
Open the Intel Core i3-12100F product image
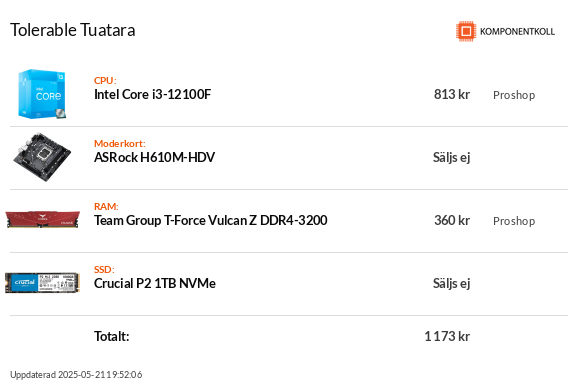(x=42, y=94)
